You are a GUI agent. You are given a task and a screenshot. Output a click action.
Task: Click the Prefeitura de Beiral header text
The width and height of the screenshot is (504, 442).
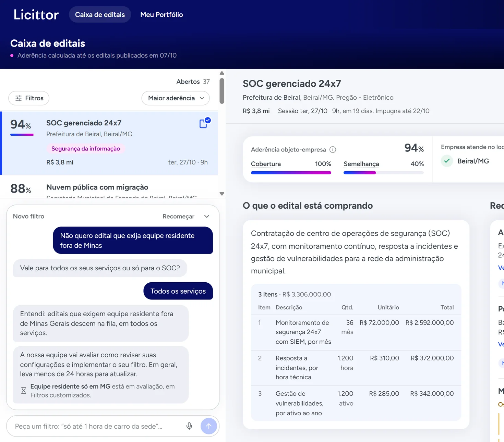[x=271, y=97]
